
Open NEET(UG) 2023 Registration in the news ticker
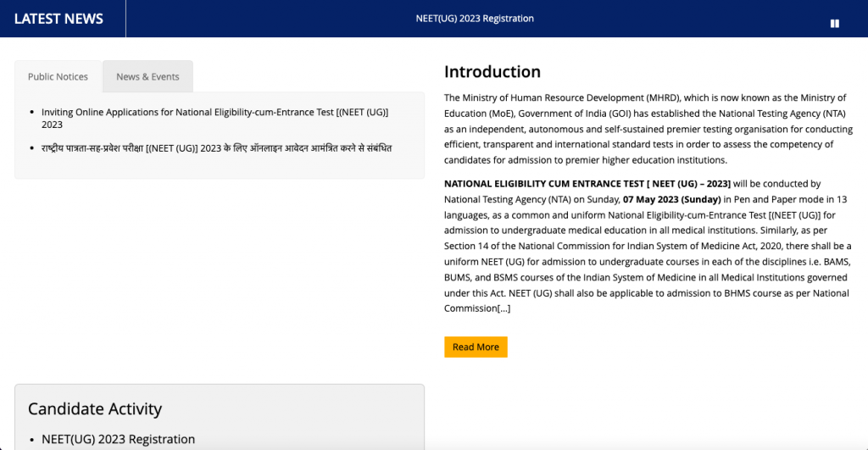coord(475,19)
